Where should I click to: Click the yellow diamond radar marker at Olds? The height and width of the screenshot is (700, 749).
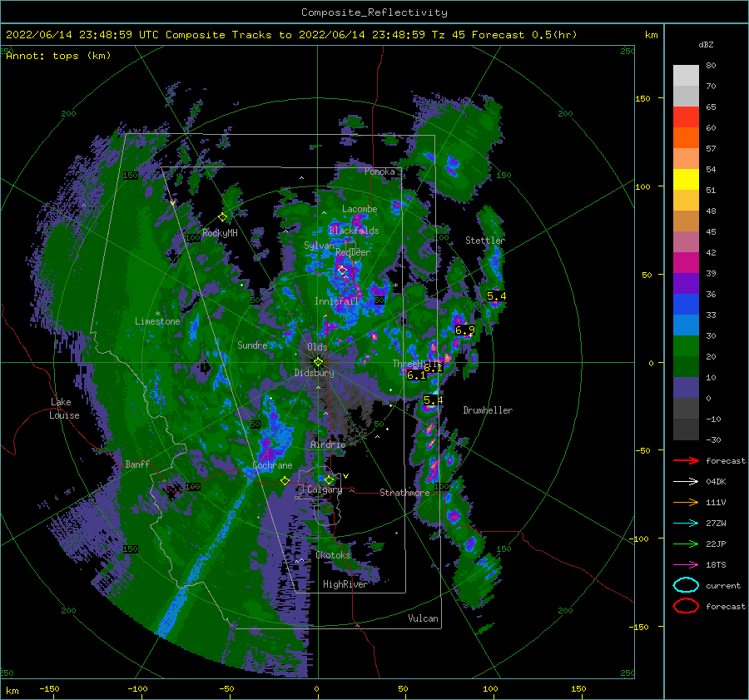coord(318,362)
